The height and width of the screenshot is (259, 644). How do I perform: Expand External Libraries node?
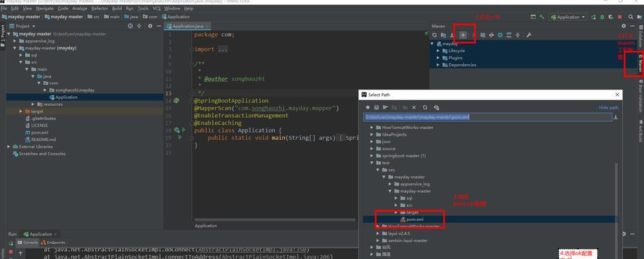pos(9,146)
